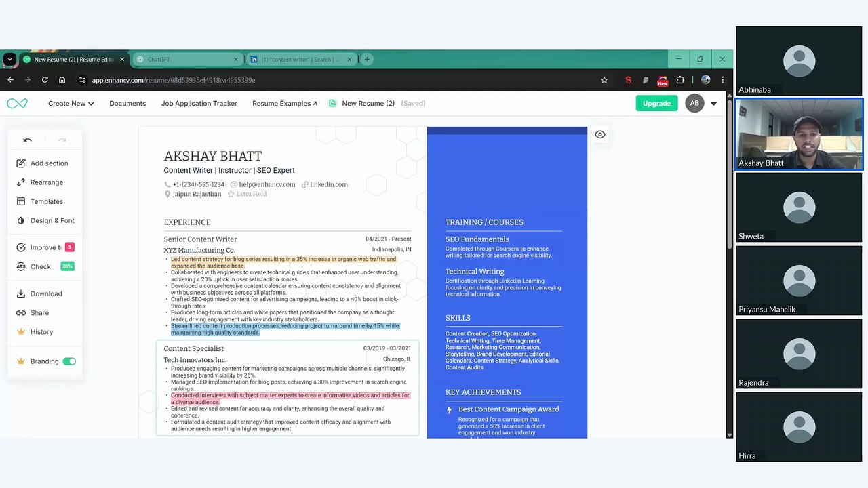Click Best Content Campaign Award title

pyautogui.click(x=509, y=409)
